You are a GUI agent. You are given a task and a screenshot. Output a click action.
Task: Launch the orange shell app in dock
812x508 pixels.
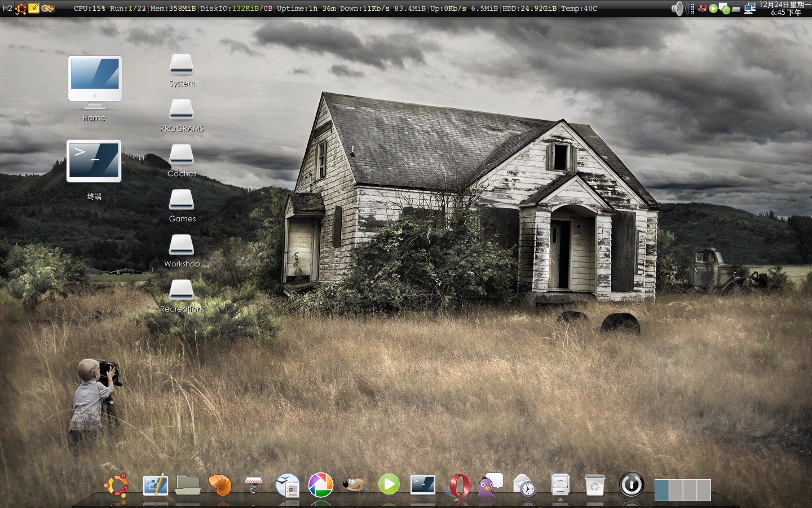(220, 485)
